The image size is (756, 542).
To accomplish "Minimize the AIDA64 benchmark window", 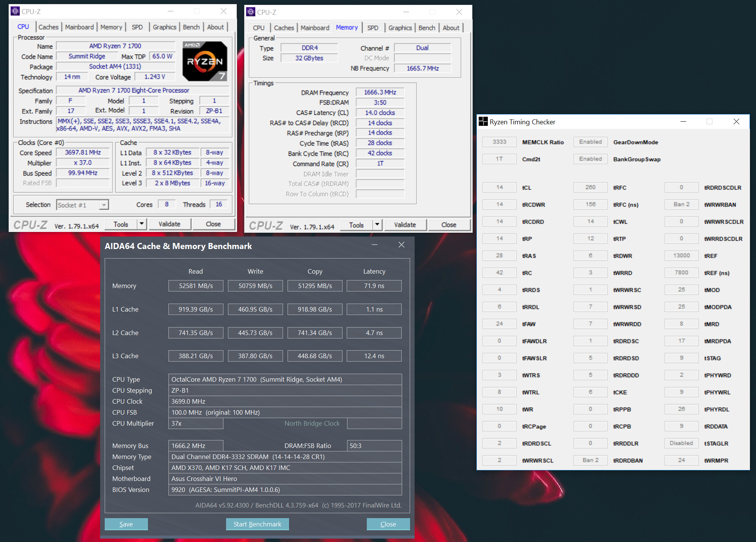I will point(374,245).
